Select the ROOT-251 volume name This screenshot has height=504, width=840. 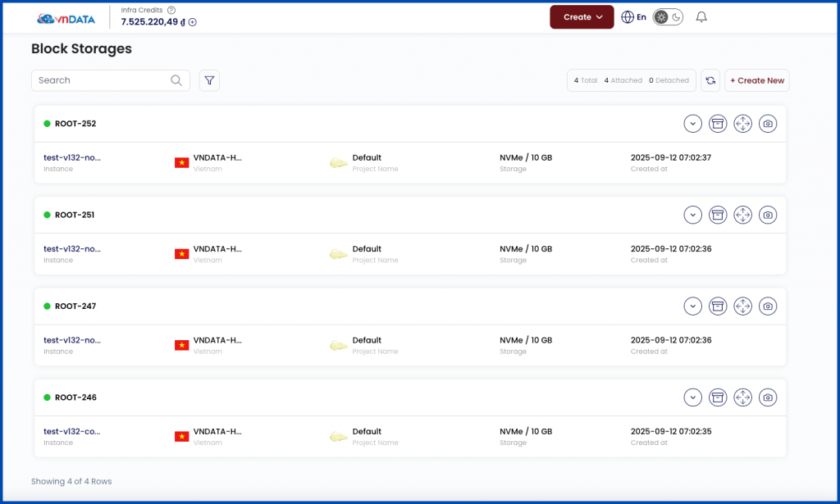75,215
